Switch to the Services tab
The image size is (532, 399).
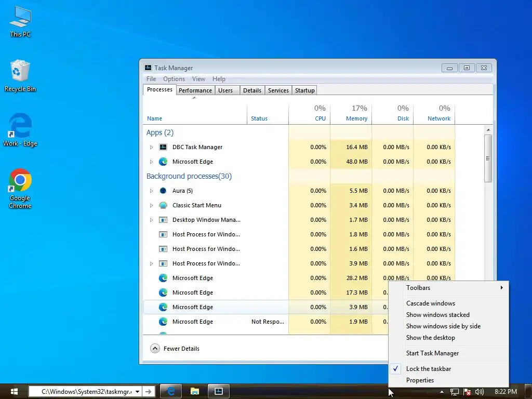pyautogui.click(x=278, y=90)
